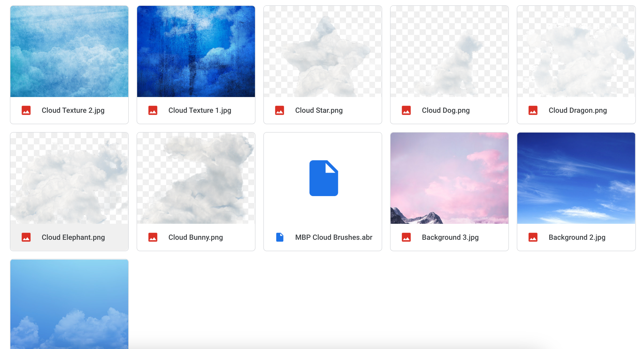Click the image icon beside Background 2.jpg
Screen dimensions: 644x349
point(533,237)
